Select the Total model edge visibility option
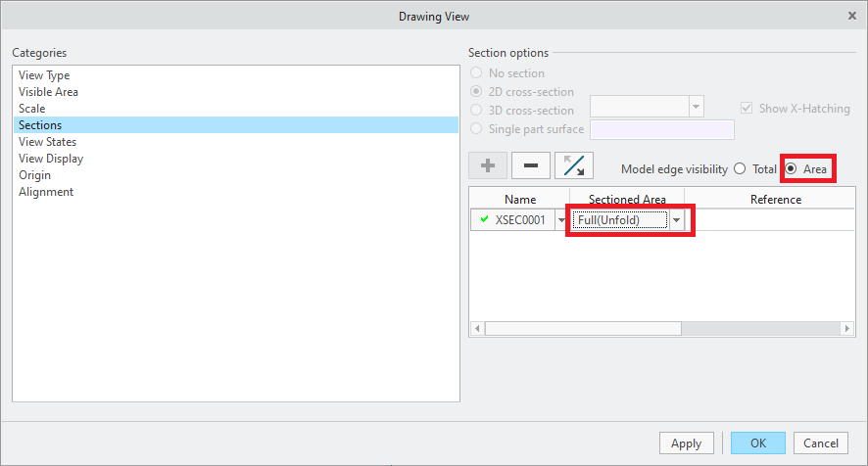The image size is (868, 466). (740, 169)
